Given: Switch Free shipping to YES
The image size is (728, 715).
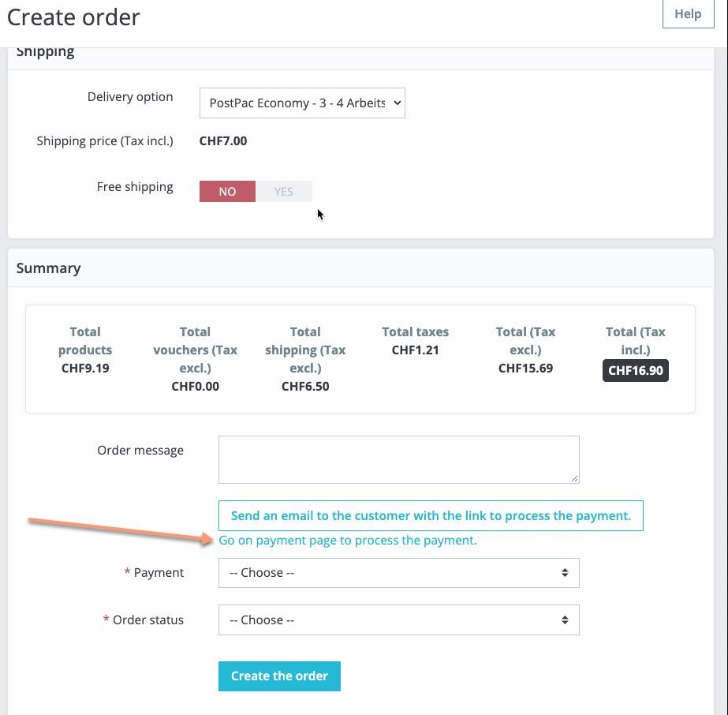Looking at the screenshot, I should point(284,192).
